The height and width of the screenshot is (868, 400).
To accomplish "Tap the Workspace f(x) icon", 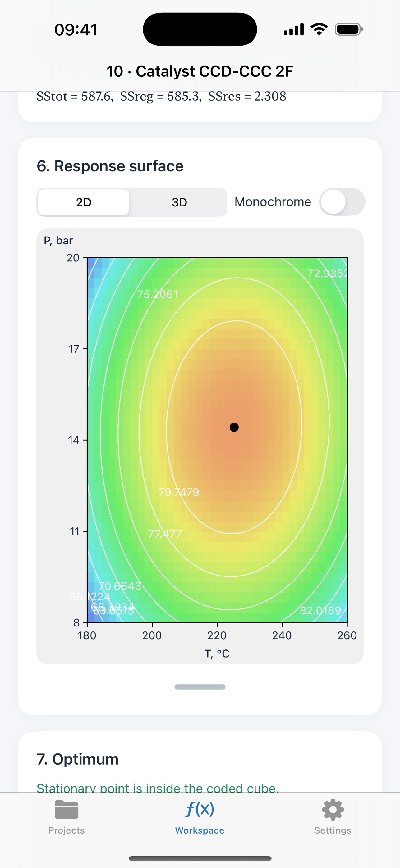I will (x=200, y=809).
